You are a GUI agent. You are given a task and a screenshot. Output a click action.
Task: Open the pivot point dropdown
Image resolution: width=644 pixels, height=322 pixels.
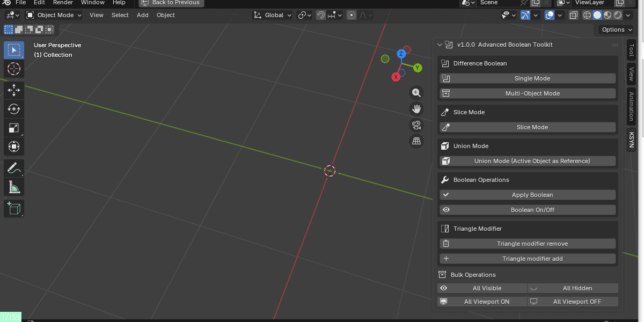[305, 15]
